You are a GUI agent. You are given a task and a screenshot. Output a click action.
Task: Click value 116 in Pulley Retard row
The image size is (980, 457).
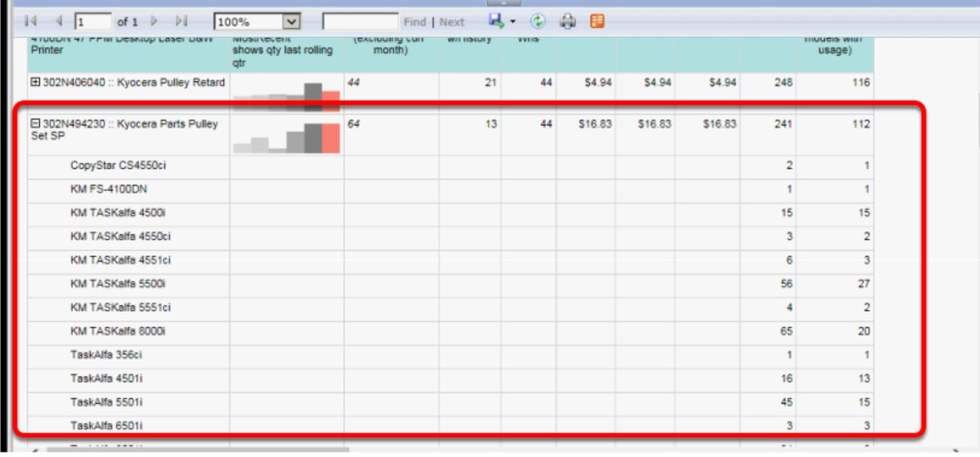tap(860, 83)
